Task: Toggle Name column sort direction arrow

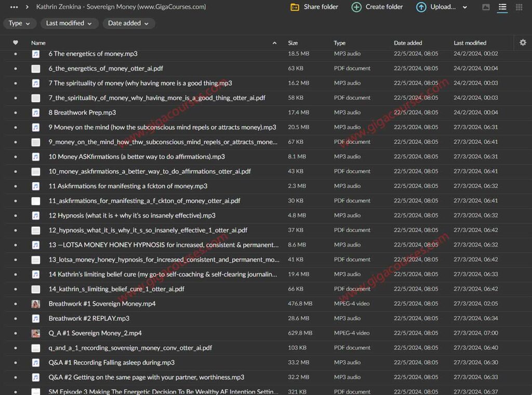Action: [x=274, y=43]
